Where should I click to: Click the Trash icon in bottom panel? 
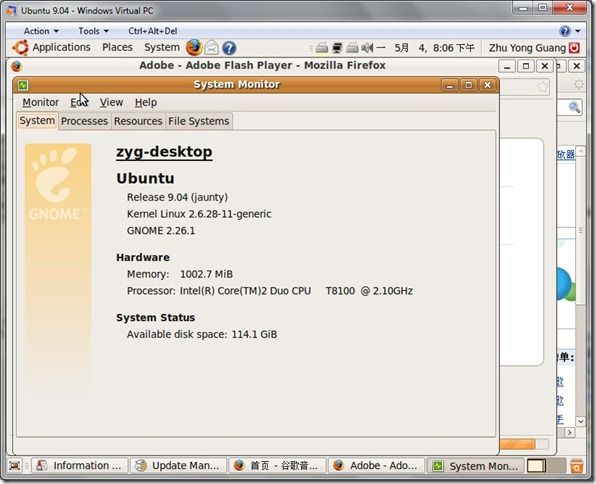tap(576, 465)
